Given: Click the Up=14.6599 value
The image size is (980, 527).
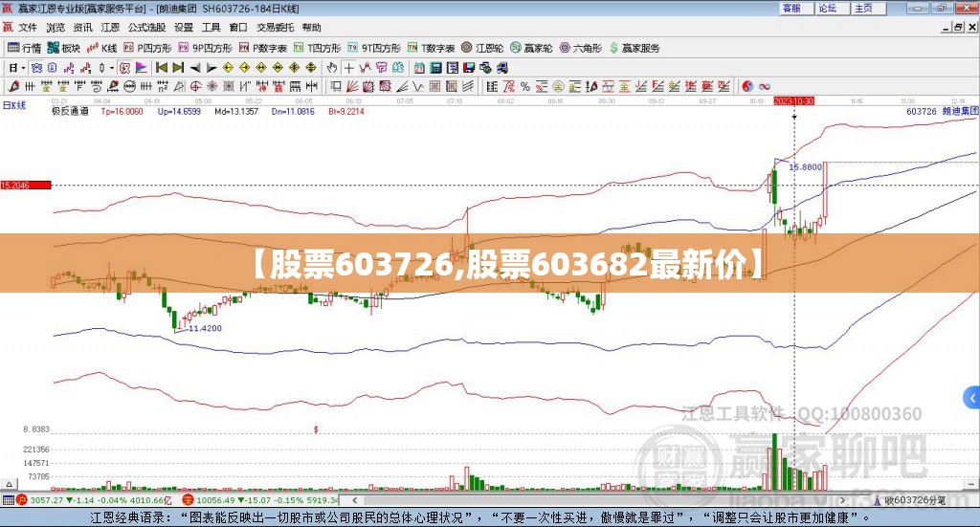Looking at the screenshot, I should click(179, 111).
